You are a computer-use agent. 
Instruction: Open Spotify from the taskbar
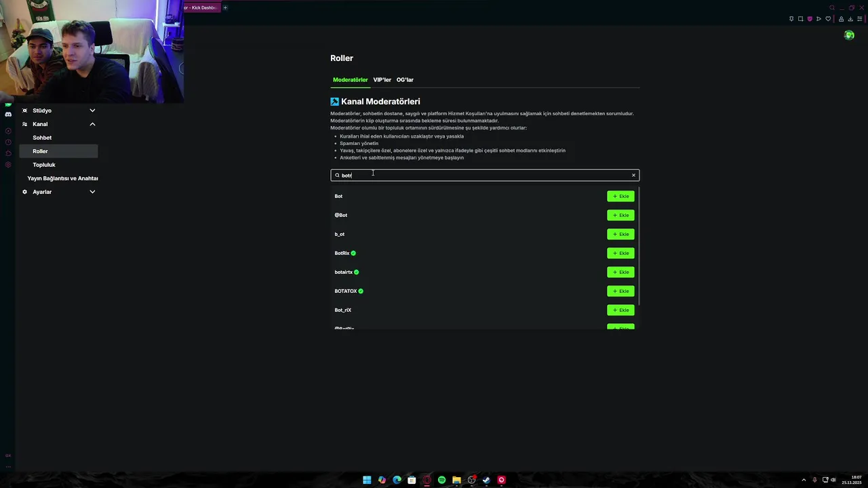pyautogui.click(x=441, y=480)
